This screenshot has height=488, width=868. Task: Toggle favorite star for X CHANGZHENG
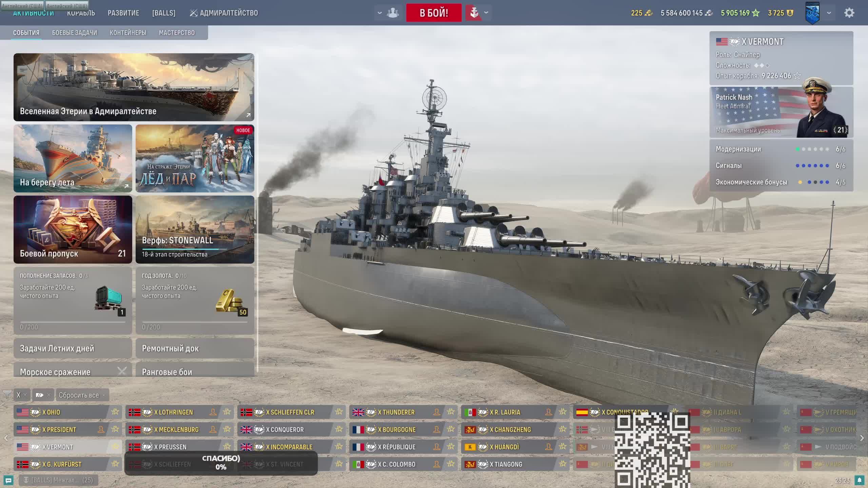(x=563, y=429)
